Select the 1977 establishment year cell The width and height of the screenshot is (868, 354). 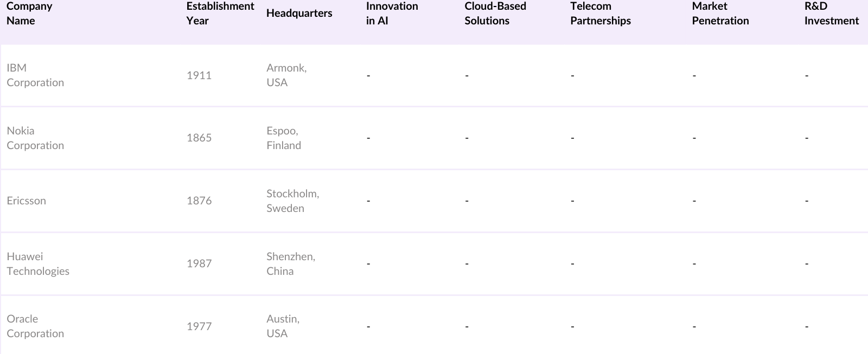[x=199, y=326]
